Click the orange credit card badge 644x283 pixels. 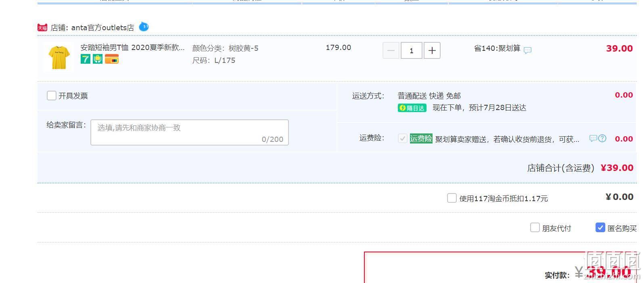pos(112,59)
